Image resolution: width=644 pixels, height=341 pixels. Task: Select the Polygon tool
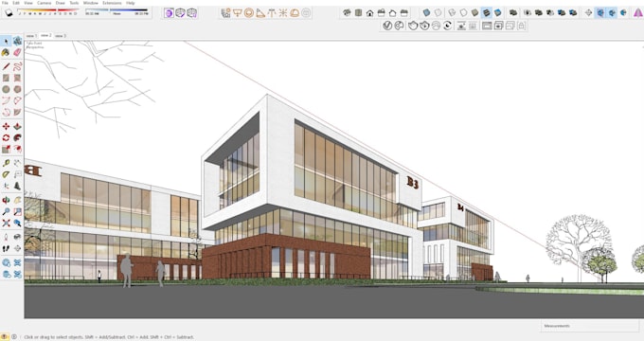click(x=17, y=89)
